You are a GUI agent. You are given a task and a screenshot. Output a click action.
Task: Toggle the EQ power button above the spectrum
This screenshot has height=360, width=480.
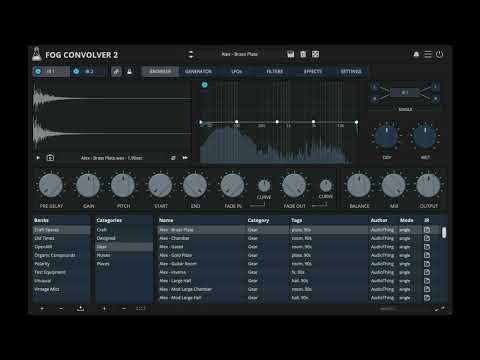(x=204, y=85)
